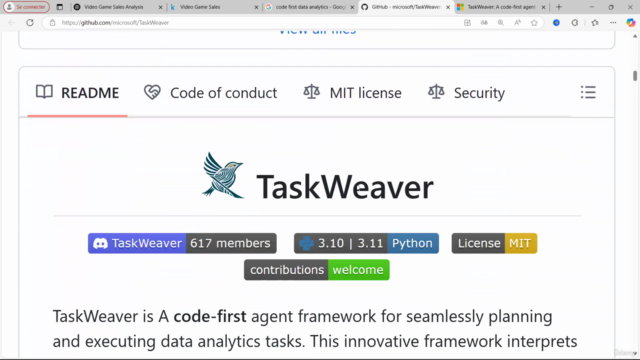Screen dimensions: 640x360
Task: Click the TaskWeaver bird logo
Action: pos(223,176)
